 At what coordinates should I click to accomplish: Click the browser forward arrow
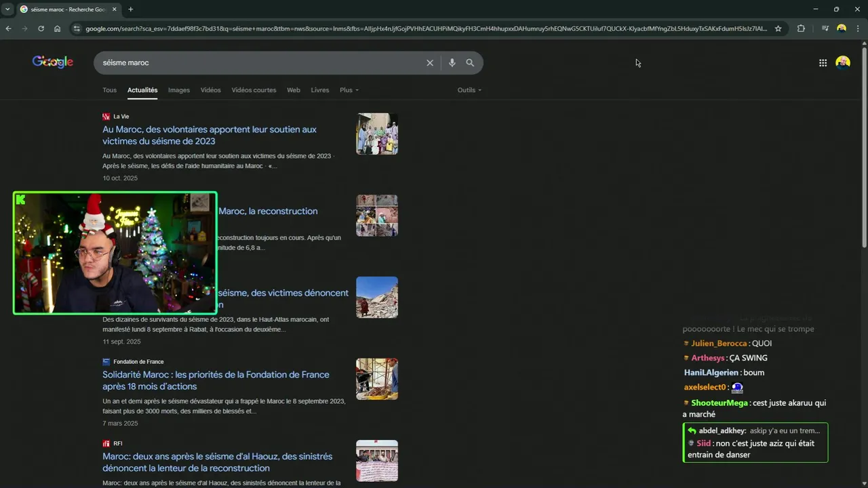point(24,28)
